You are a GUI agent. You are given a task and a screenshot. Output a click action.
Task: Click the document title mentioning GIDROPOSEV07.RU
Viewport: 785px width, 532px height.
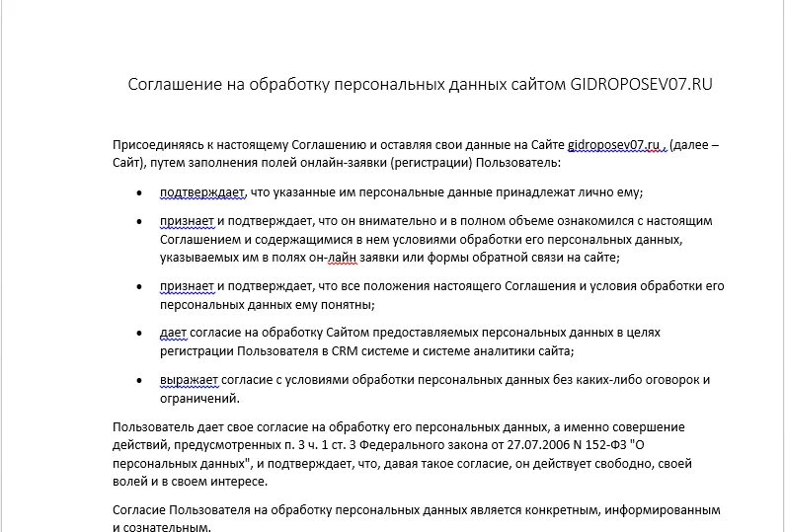pos(420,84)
